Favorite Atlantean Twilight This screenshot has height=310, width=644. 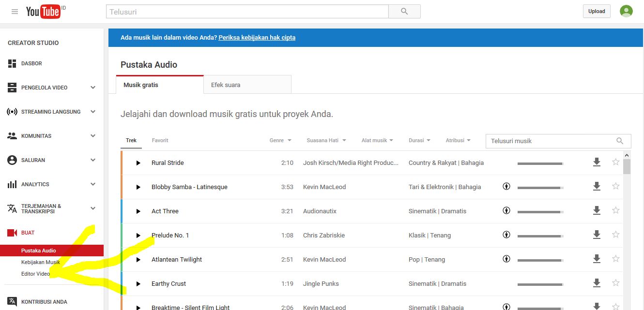point(616,259)
